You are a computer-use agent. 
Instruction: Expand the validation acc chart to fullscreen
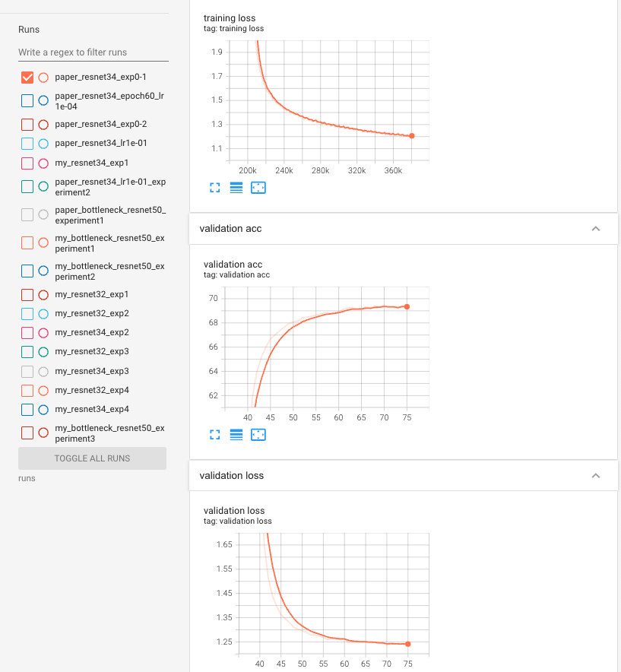pyautogui.click(x=214, y=434)
